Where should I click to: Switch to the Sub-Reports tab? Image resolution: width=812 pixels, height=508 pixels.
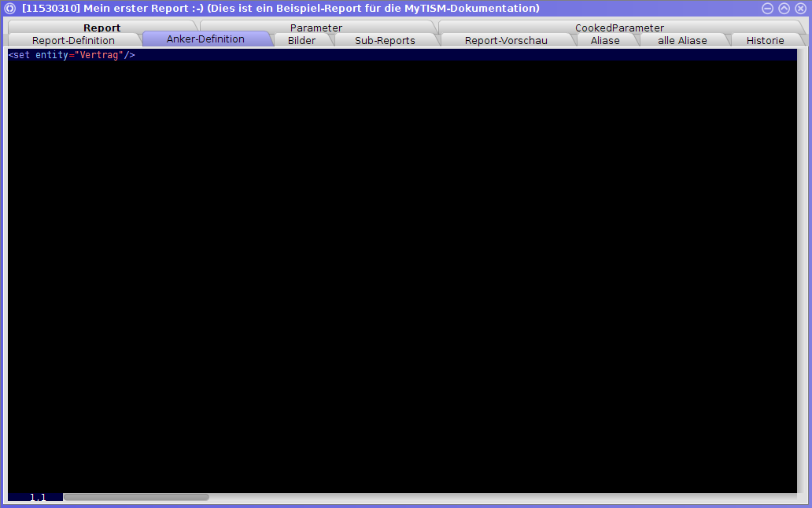(385, 40)
